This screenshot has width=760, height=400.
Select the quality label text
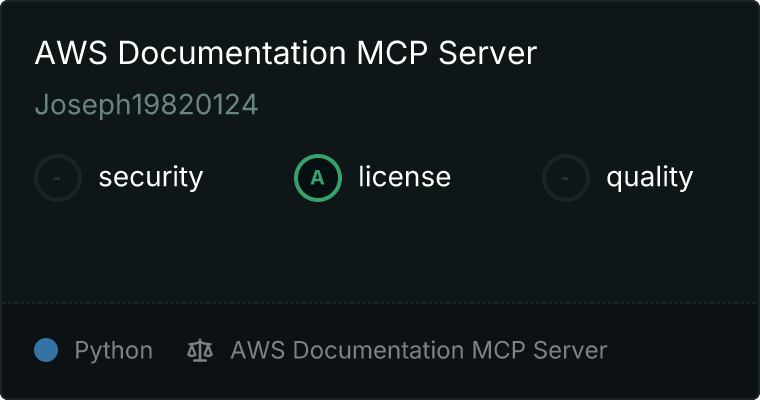pyautogui.click(x=649, y=178)
